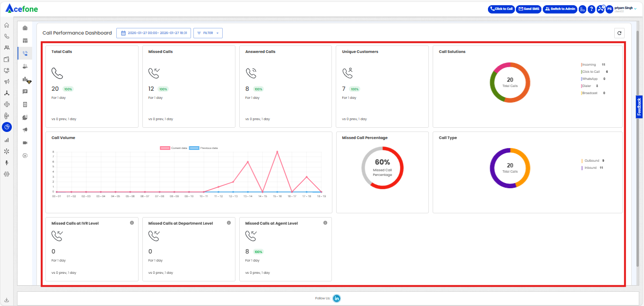This screenshot has height=306, width=644.
Task: Show info for Missed Calls at IVR Level
Action: coord(132,223)
